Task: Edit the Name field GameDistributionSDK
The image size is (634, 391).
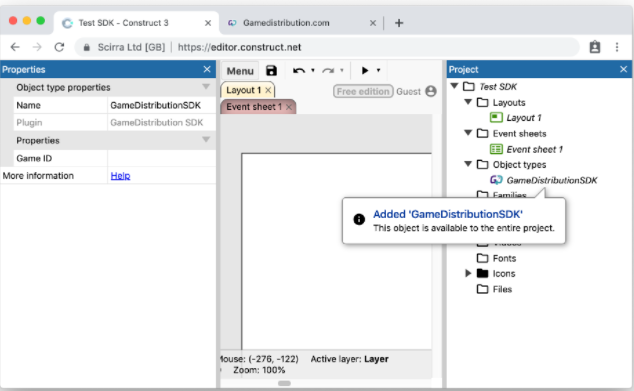Action: pos(162,105)
